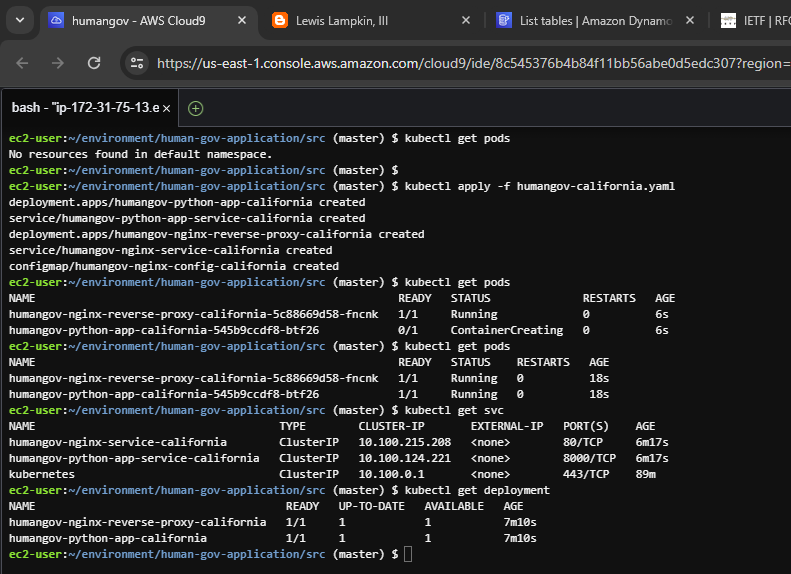Reload the Cloud9 page
Screen dimensions: 791x574
click(x=94, y=63)
